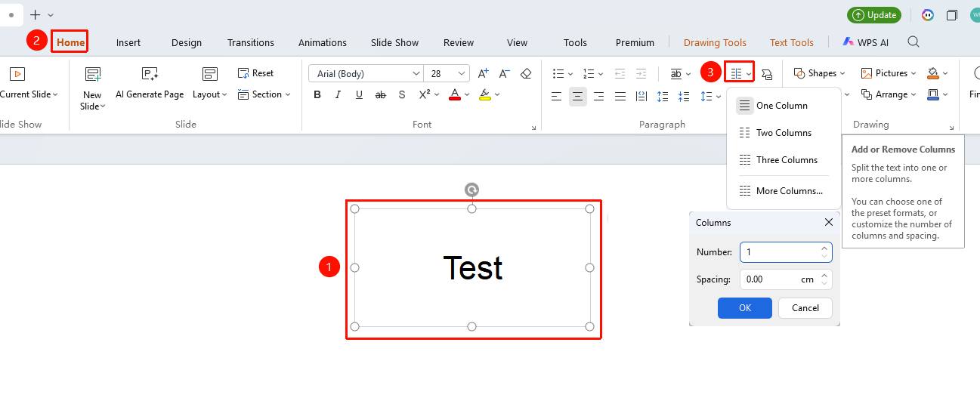Select More Columns... entry

(784, 191)
